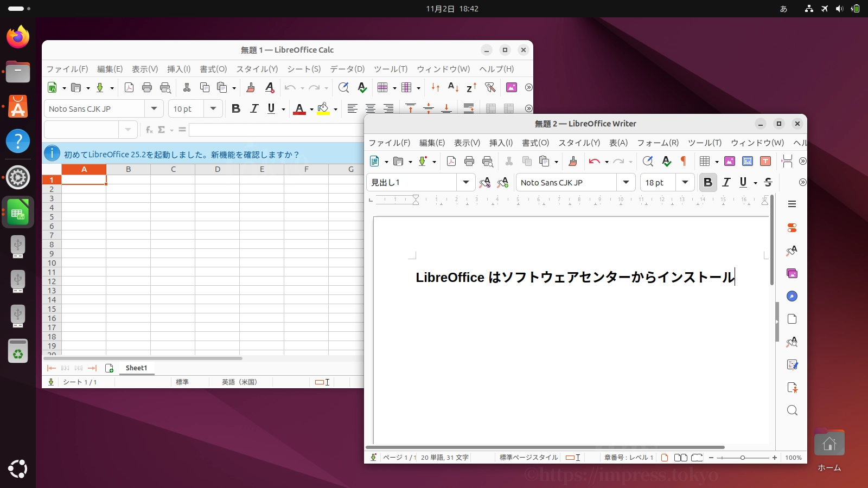Toggle Center Horizontally alignment in Calc
The width and height of the screenshot is (868, 488).
click(x=371, y=108)
